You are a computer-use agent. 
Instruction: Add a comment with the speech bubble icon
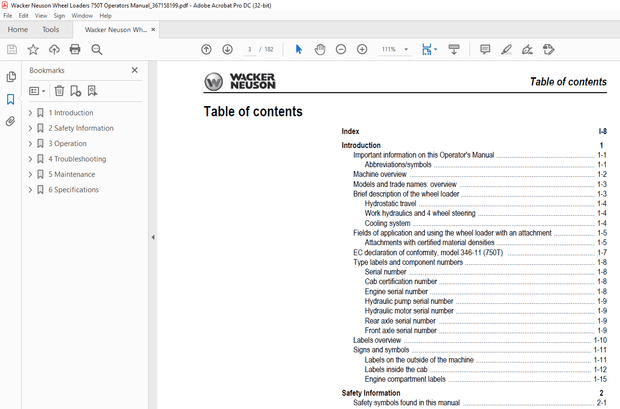(485, 49)
